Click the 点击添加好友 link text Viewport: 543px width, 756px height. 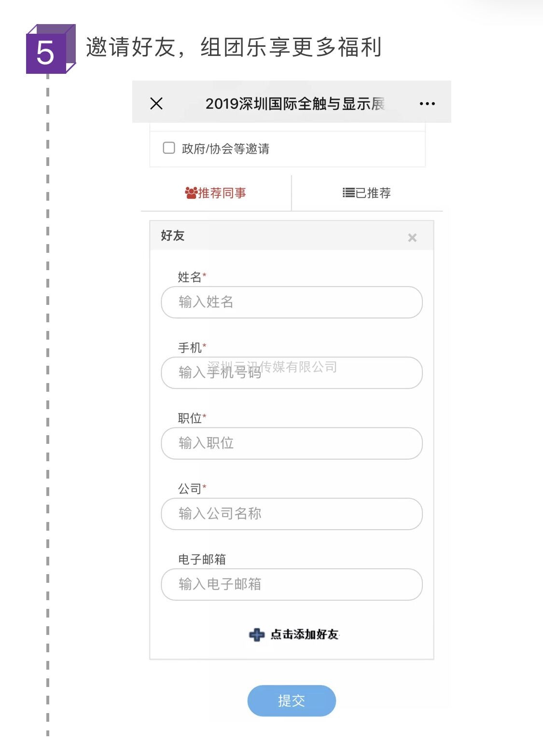(x=305, y=634)
